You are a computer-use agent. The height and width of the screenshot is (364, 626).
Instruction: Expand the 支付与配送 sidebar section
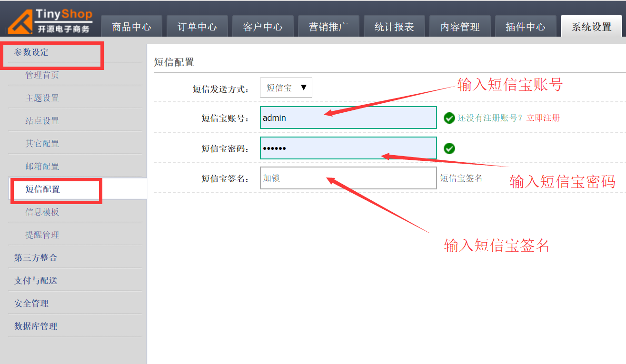36,281
